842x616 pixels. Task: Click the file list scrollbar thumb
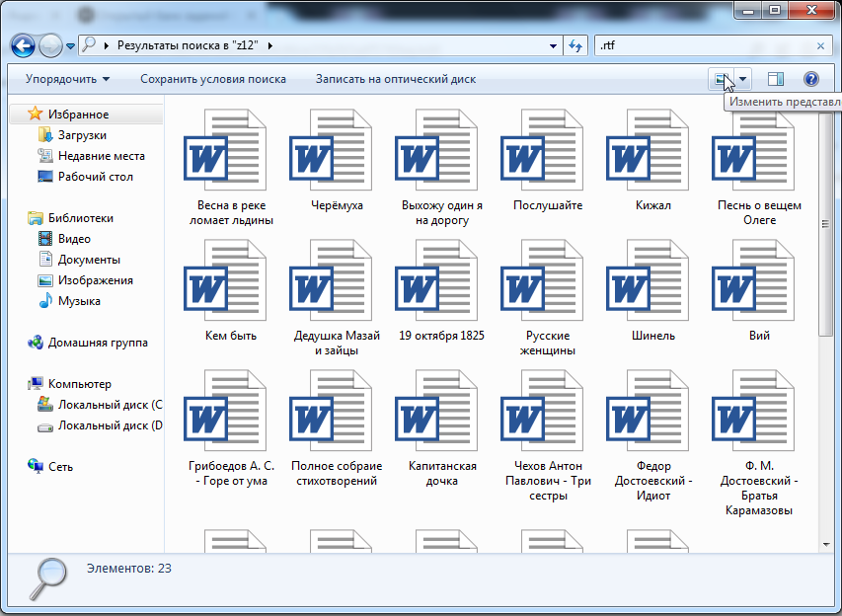[x=825, y=224]
